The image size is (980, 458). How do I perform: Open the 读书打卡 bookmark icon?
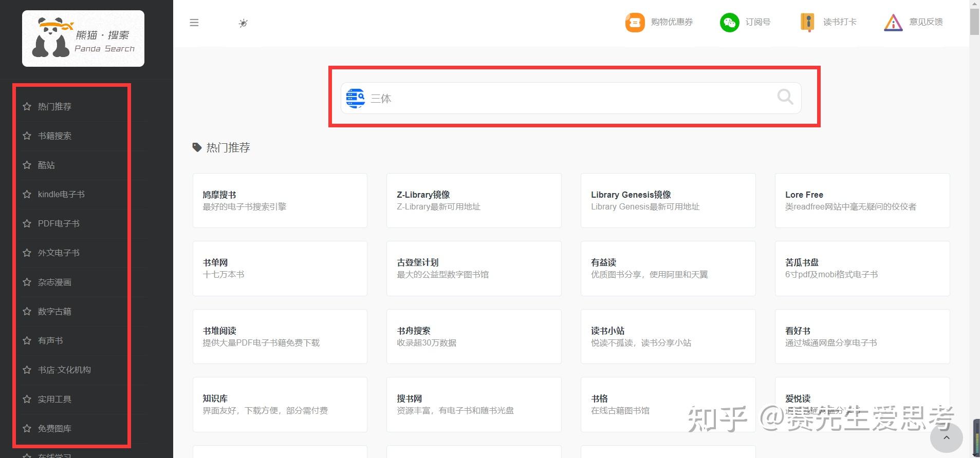click(807, 22)
